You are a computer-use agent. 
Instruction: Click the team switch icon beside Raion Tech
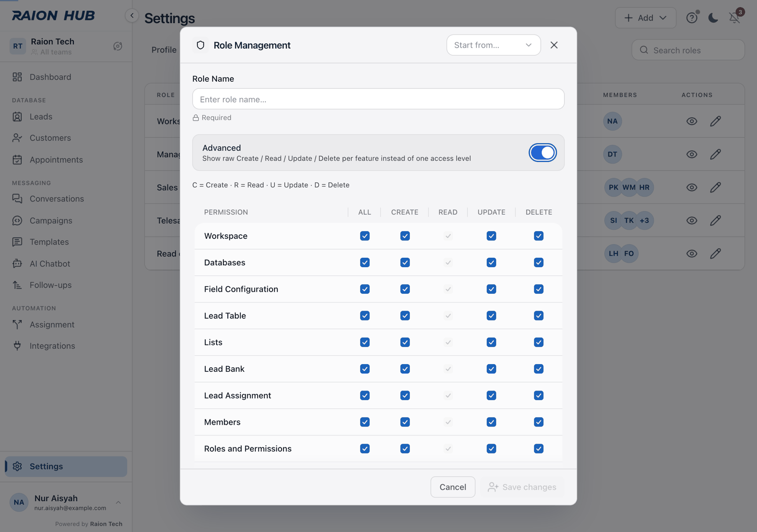[x=118, y=46]
